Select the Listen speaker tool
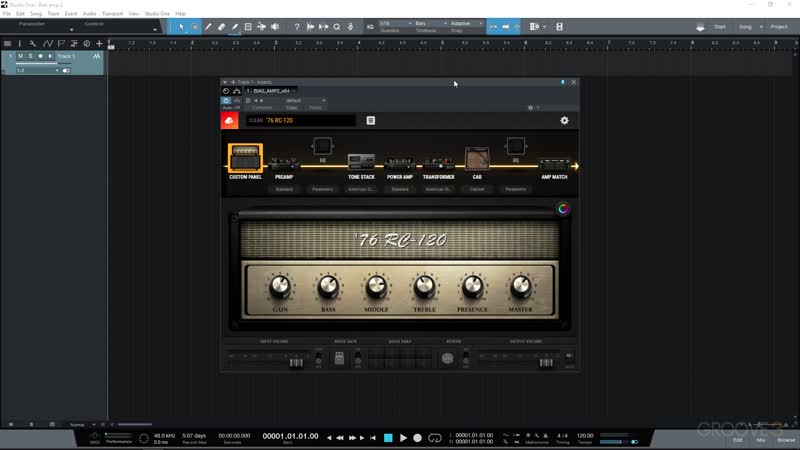 point(275,27)
